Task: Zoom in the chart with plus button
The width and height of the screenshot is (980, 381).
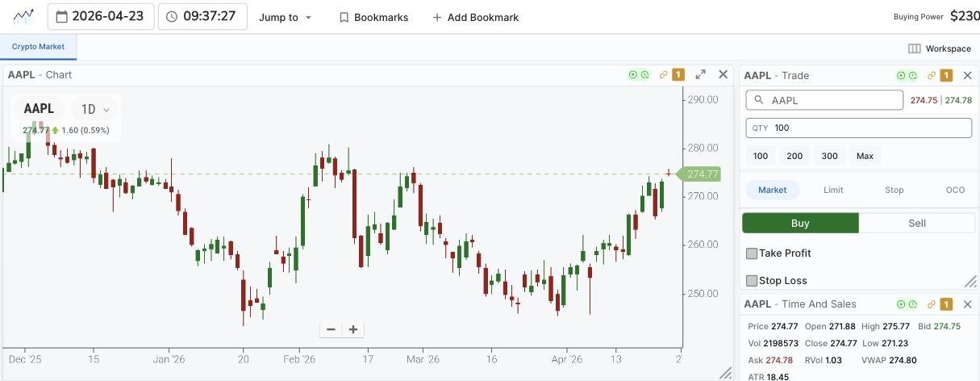Action: tap(352, 329)
